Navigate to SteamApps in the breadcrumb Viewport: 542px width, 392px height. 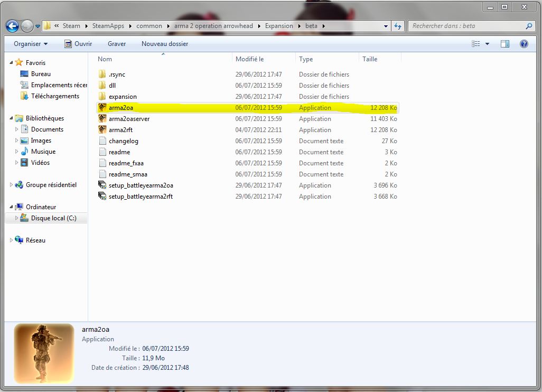[108, 26]
